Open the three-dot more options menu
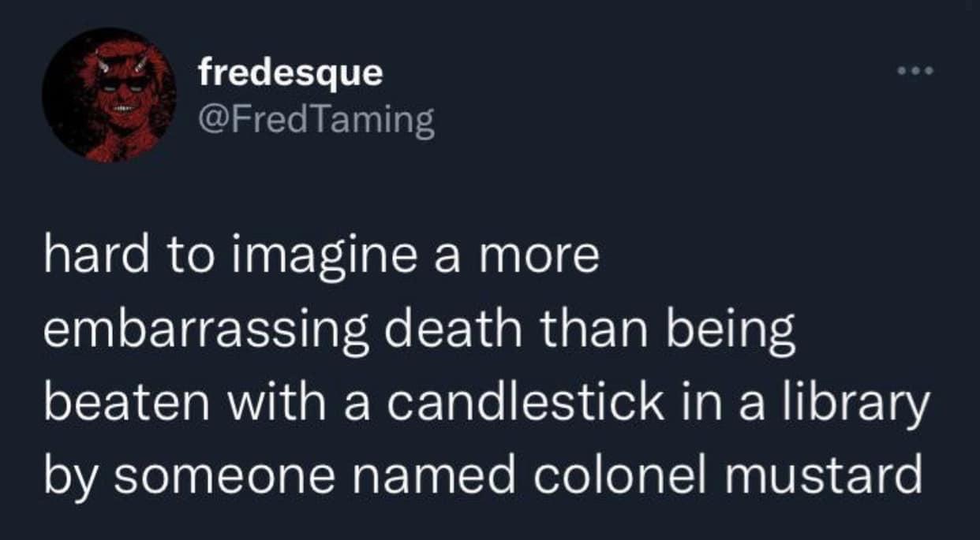This screenshot has width=980, height=540. point(915,72)
